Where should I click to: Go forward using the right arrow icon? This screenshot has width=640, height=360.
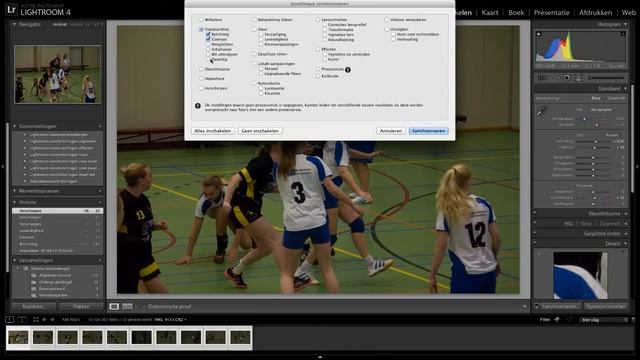[52, 320]
